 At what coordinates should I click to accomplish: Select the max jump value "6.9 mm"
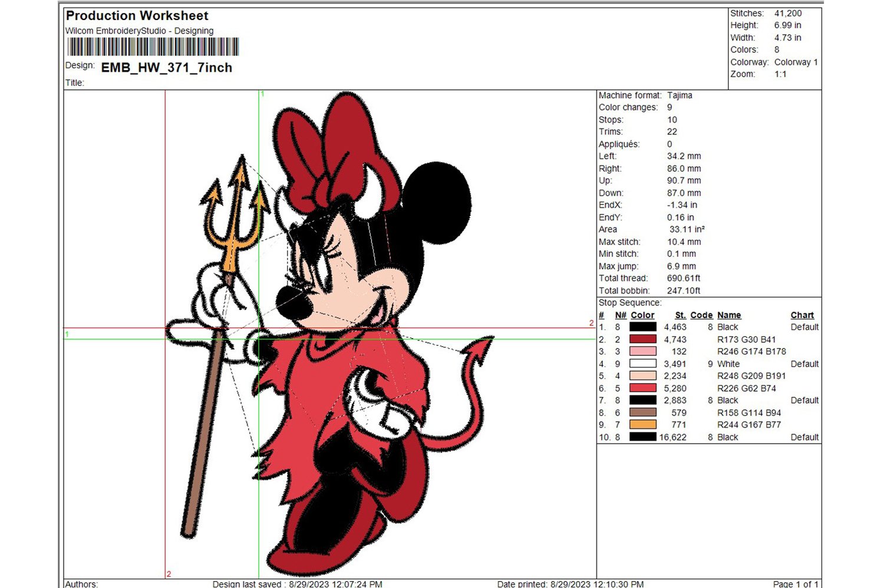(682, 266)
